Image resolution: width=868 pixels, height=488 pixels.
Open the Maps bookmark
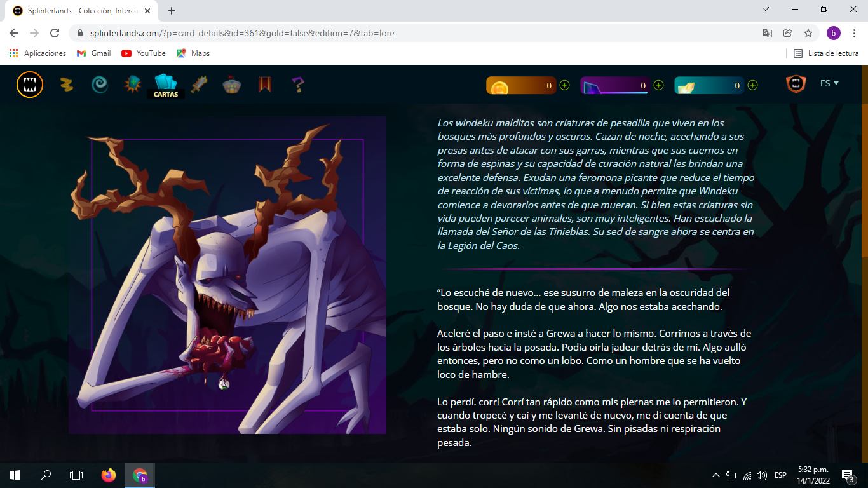coord(193,53)
